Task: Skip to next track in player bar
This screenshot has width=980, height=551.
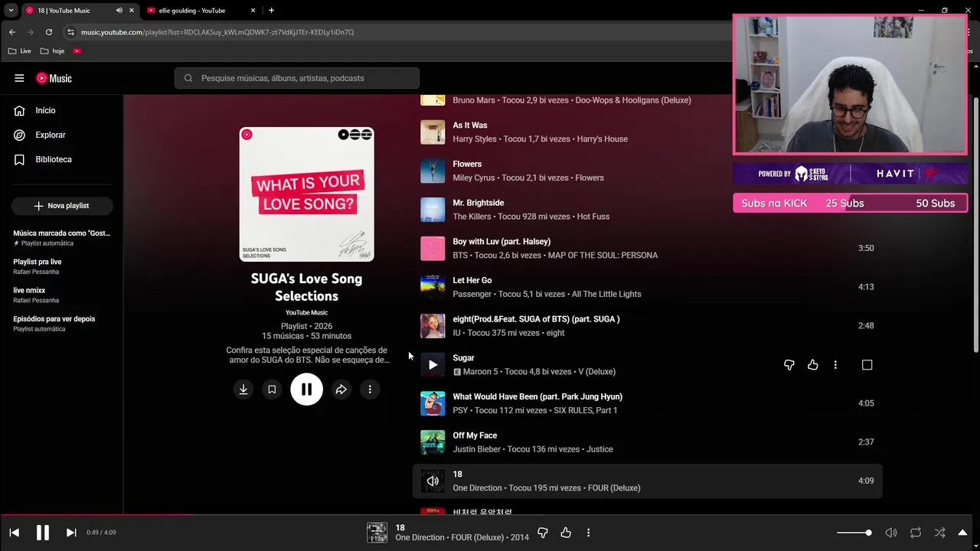Action: [x=71, y=533]
